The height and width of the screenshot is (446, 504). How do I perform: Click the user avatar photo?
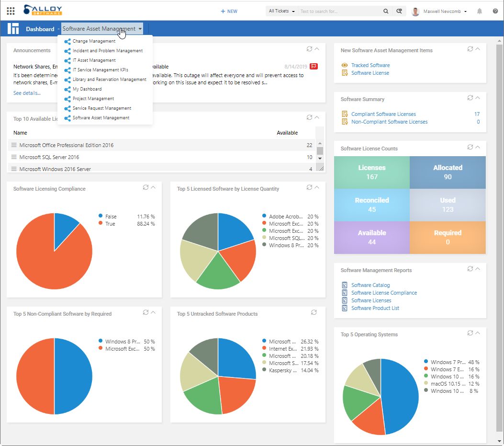tap(415, 11)
